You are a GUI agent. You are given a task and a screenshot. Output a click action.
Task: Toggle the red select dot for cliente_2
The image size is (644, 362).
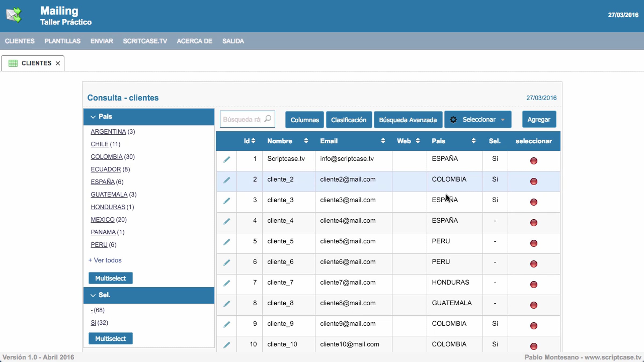click(x=534, y=182)
